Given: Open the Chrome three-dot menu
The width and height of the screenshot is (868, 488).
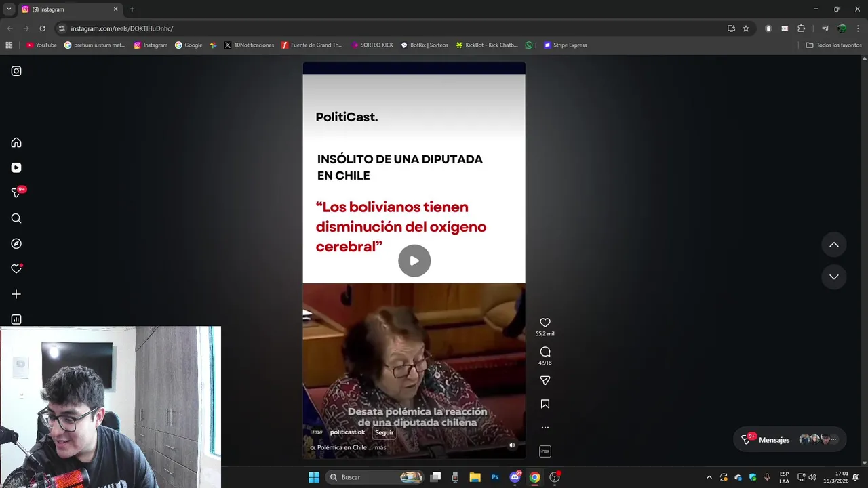Looking at the screenshot, I should [x=857, y=28].
